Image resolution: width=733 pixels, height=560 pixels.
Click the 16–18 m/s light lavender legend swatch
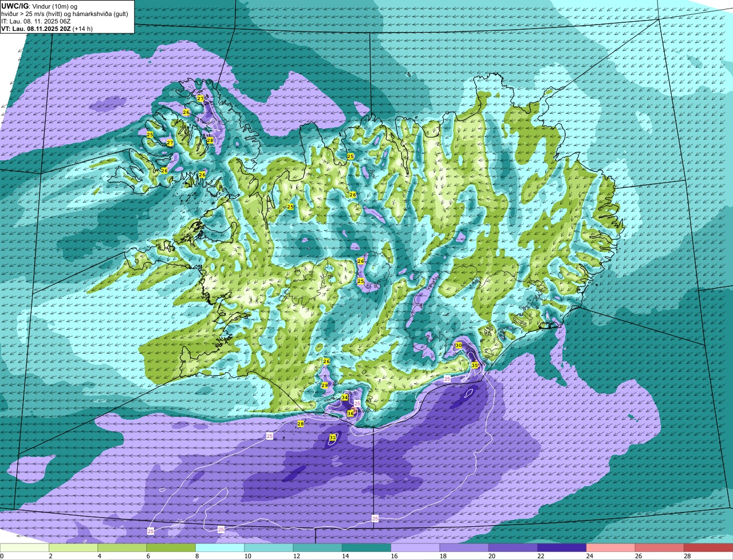click(x=415, y=548)
